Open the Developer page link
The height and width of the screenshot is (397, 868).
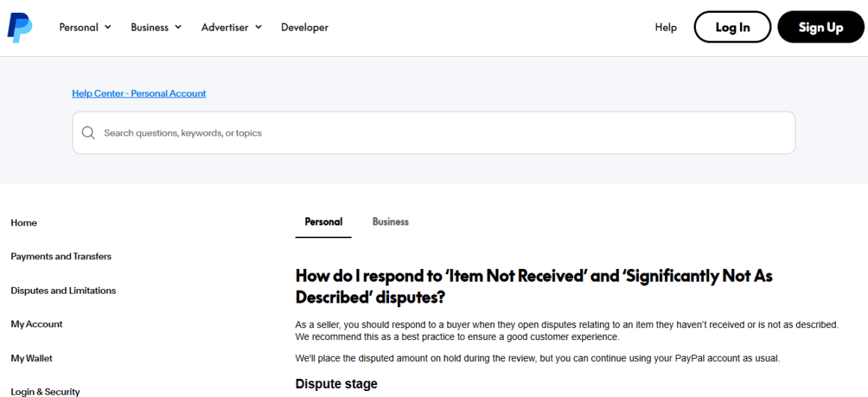pos(305,27)
